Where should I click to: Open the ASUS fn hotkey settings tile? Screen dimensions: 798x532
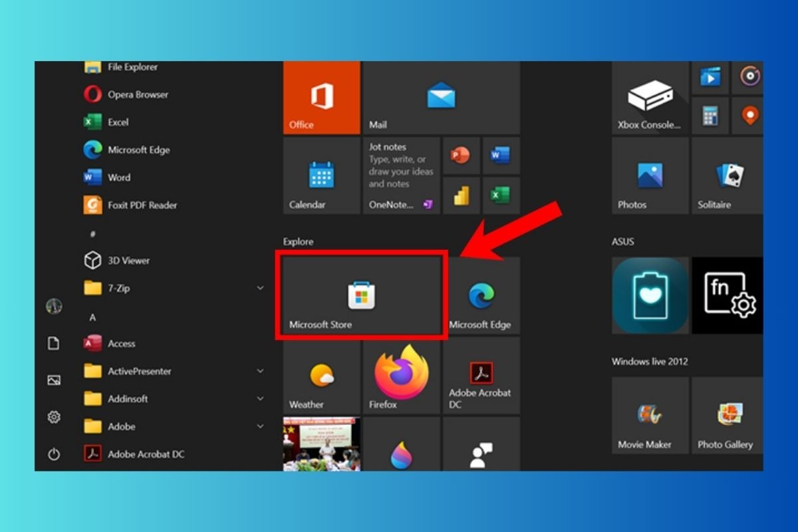(728, 295)
